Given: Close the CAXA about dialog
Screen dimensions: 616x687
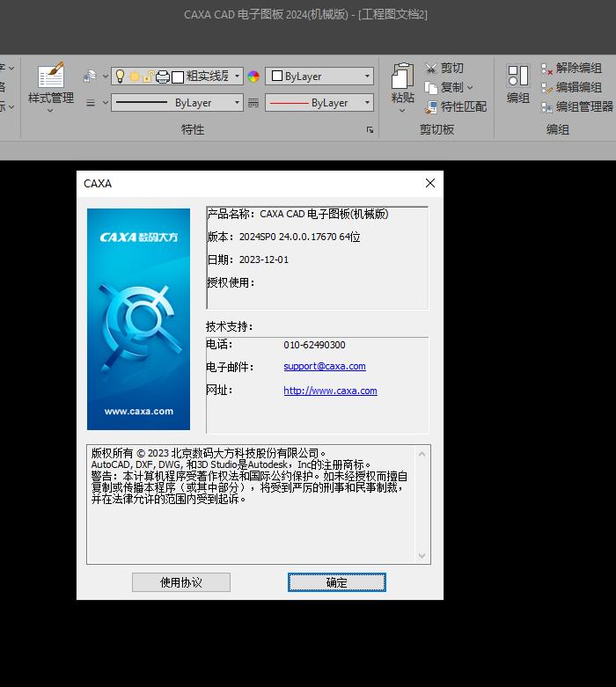Looking at the screenshot, I should click(x=430, y=183).
